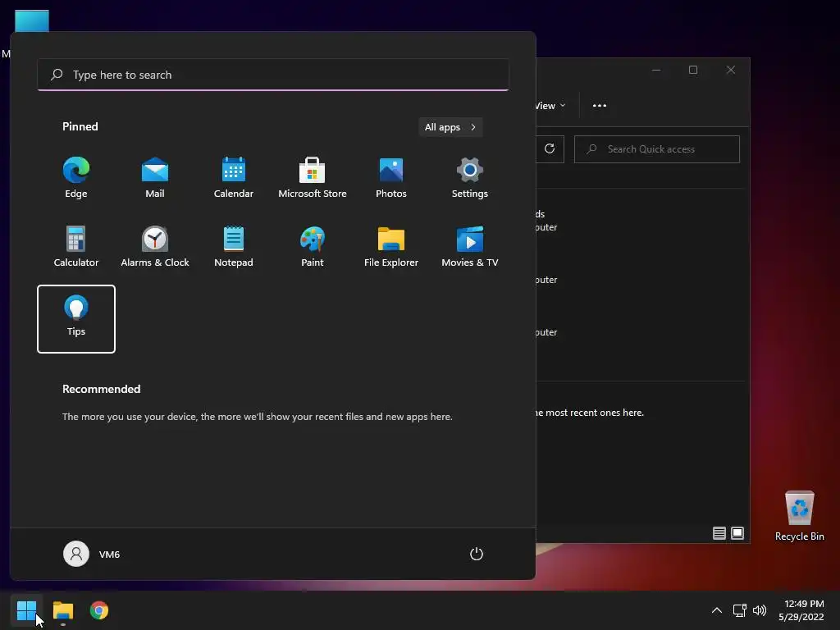This screenshot has height=630, width=840.
Task: Show All apps list
Action: tap(450, 127)
